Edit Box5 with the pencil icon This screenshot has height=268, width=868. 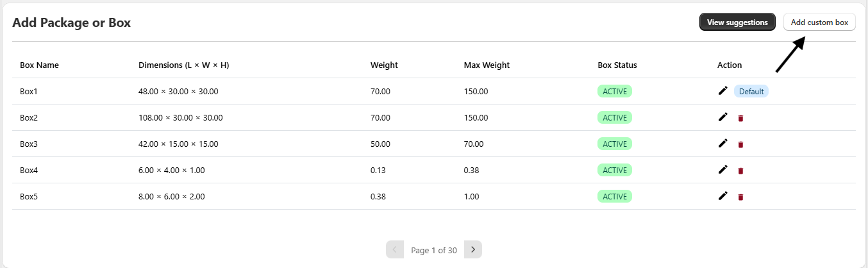pyautogui.click(x=723, y=196)
